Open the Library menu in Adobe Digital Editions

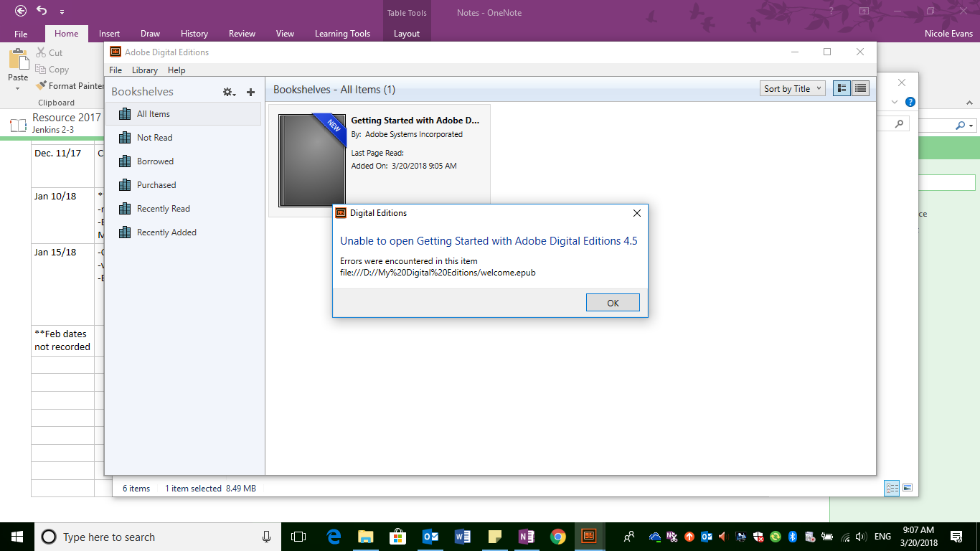145,70
